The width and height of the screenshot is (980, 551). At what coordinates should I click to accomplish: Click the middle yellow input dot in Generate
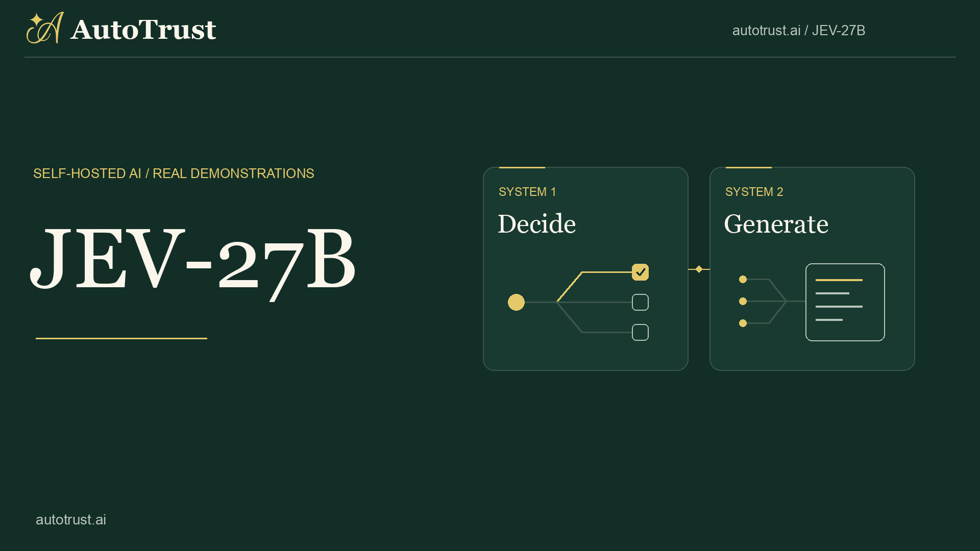pyautogui.click(x=743, y=301)
